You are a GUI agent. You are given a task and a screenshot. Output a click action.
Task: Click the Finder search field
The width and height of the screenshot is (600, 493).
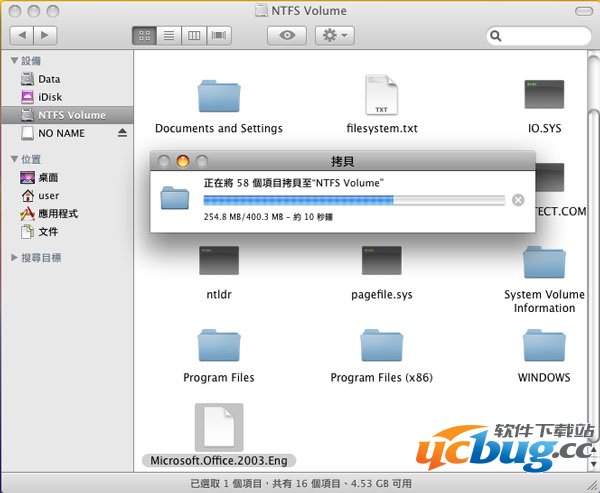point(540,35)
